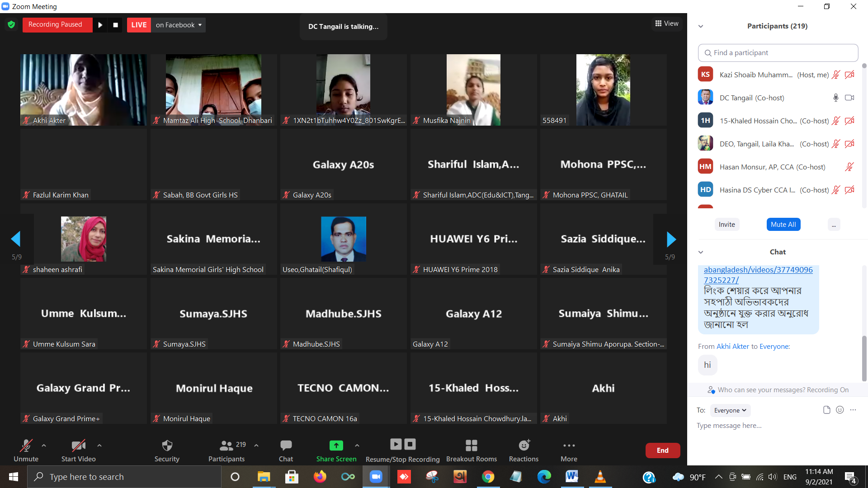This screenshot has height=488, width=868.
Task: Open the Windows notification center icon
Action: tap(850, 477)
